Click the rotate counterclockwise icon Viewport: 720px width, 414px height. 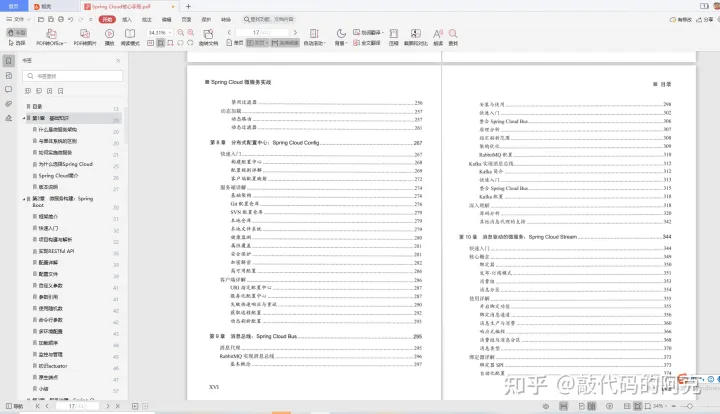[x=180, y=43]
